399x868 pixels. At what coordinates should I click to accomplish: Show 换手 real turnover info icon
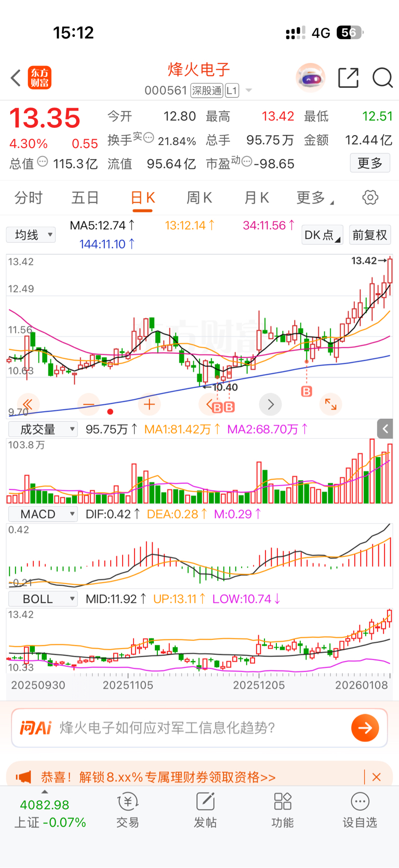pos(149,138)
